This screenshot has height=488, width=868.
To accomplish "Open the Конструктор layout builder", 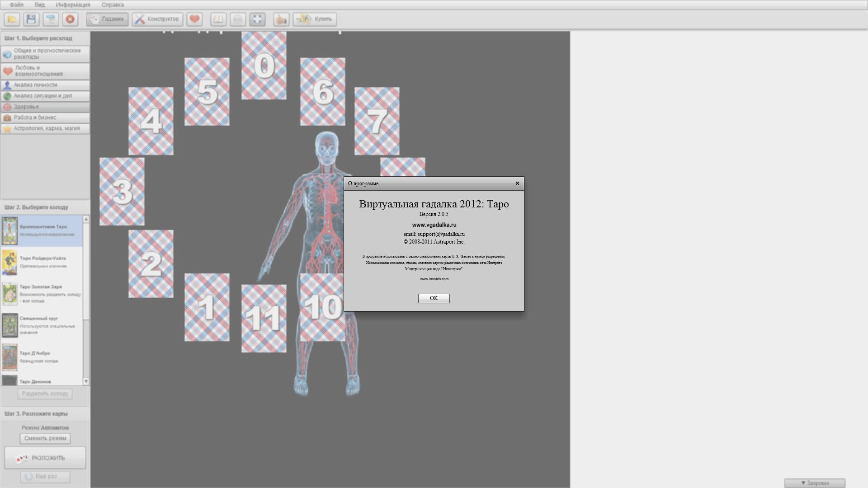I will 157,19.
